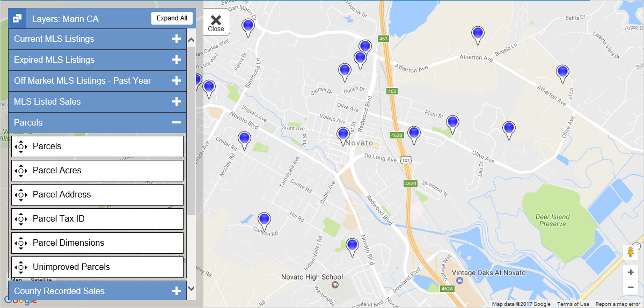The height and width of the screenshot is (308, 644).
Task: Click the layer list scrollbar up arrow
Action: point(191,39)
